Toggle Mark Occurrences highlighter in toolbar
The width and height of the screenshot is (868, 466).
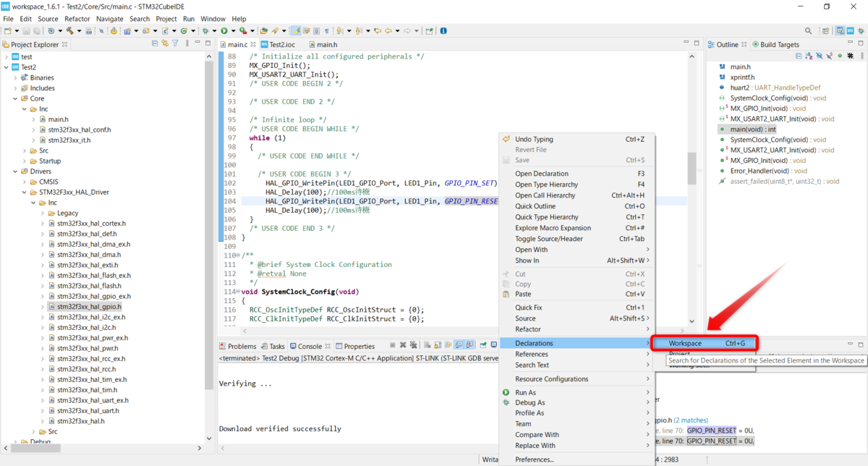click(x=296, y=30)
